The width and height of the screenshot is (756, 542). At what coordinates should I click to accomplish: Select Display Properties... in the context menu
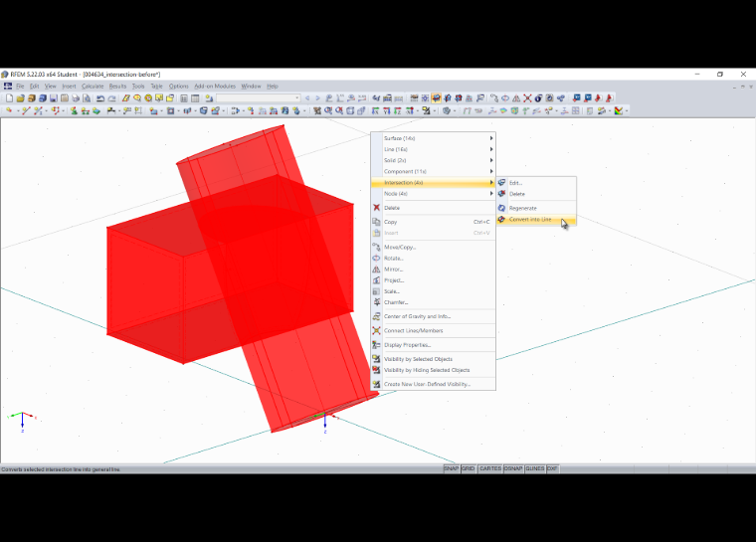pos(433,345)
